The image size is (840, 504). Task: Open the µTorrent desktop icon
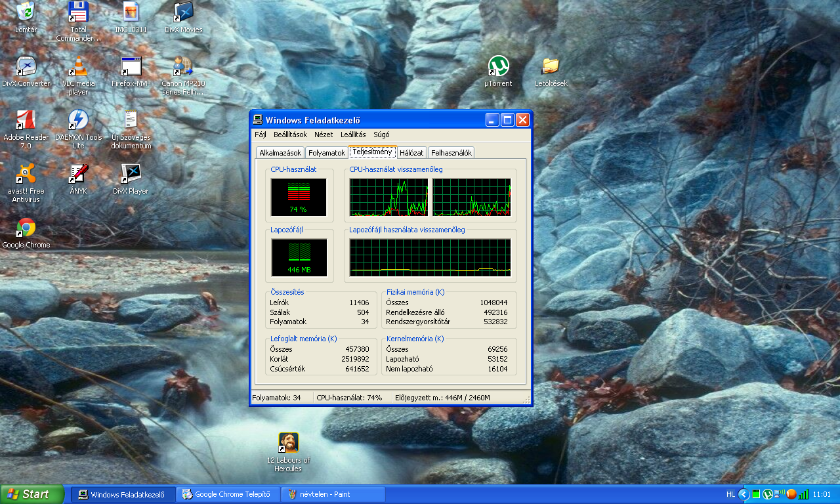(499, 66)
